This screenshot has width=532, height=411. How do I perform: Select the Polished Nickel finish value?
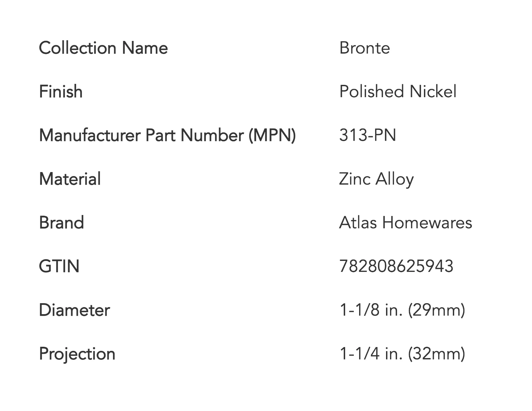398,92
